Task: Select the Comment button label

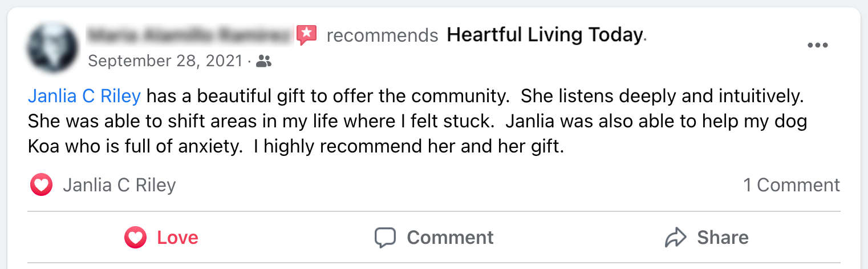Action: [451, 238]
